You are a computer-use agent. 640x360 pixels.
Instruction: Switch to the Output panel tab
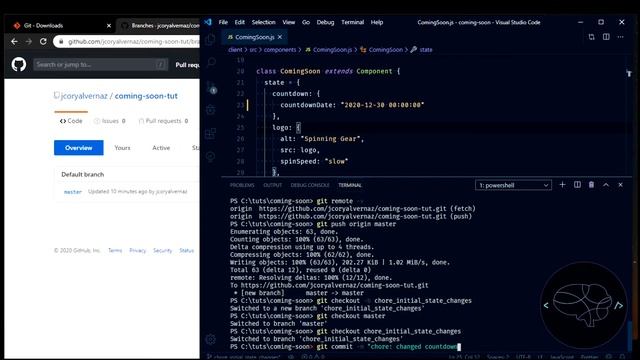272,185
